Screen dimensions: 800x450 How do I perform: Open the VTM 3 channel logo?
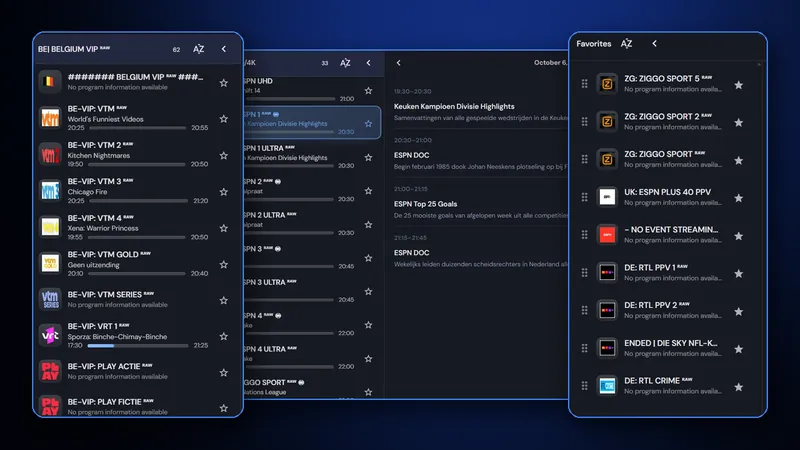coord(50,190)
